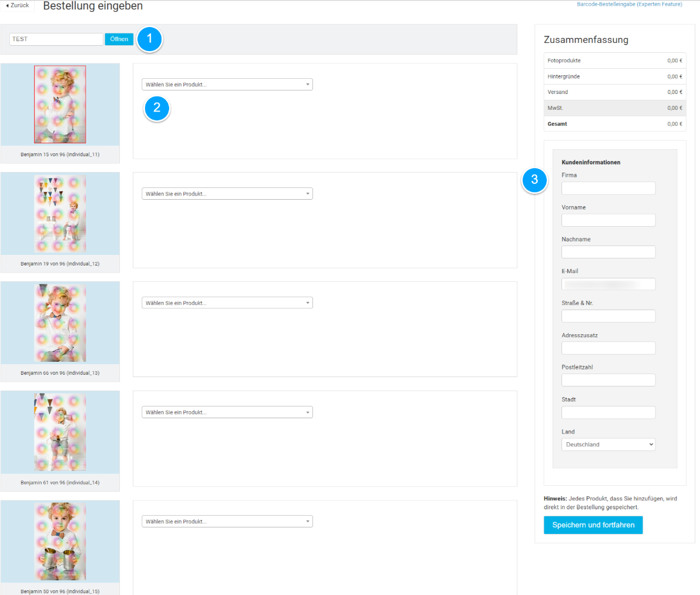Image resolution: width=700 pixels, height=595 pixels.
Task: Select the Benjamin 66 von 96 thumbnail
Action: coord(60,322)
